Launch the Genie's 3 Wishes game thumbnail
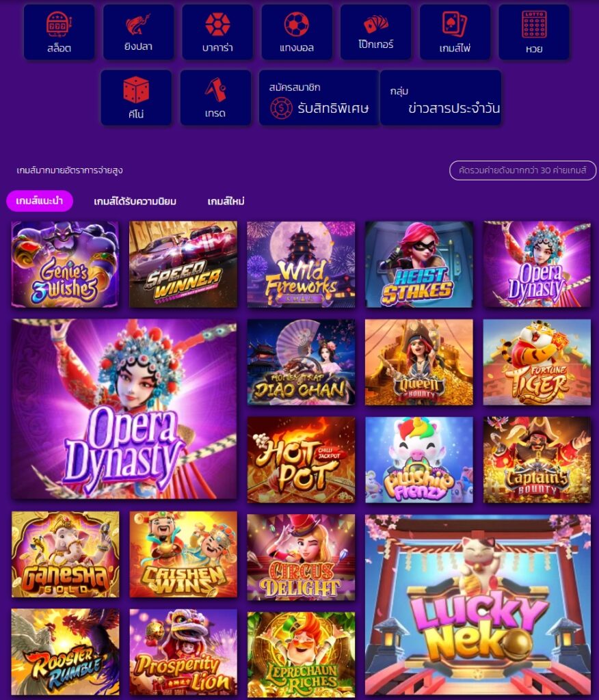This screenshot has width=599, height=700. (65, 265)
